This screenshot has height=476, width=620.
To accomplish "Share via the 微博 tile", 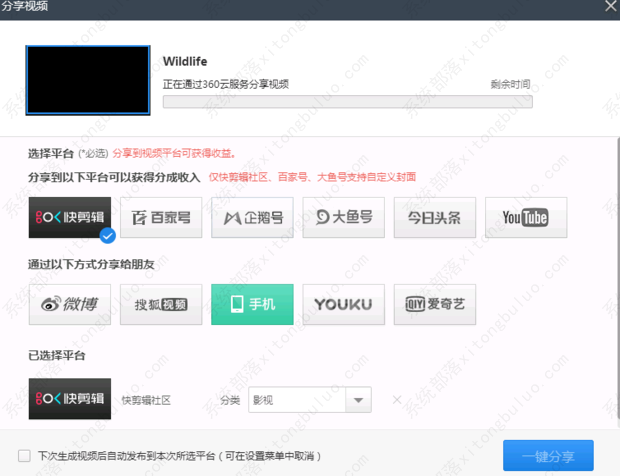I will pyautogui.click(x=70, y=304).
